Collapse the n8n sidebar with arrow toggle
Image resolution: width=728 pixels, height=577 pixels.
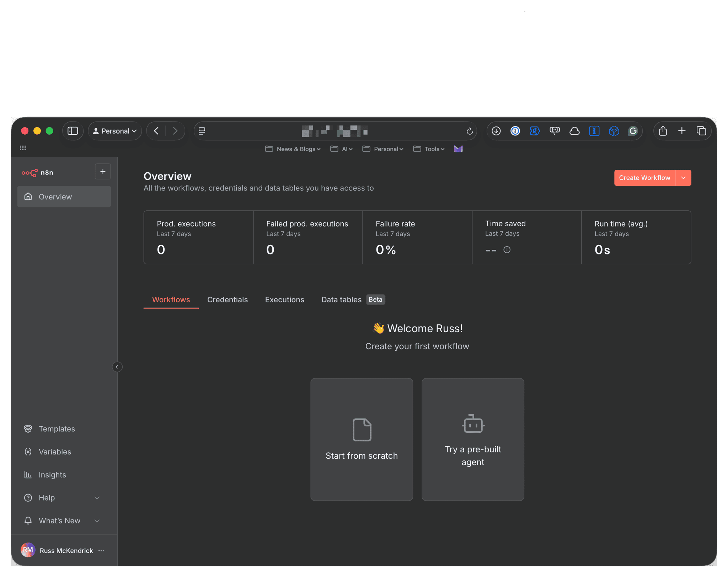(x=117, y=367)
